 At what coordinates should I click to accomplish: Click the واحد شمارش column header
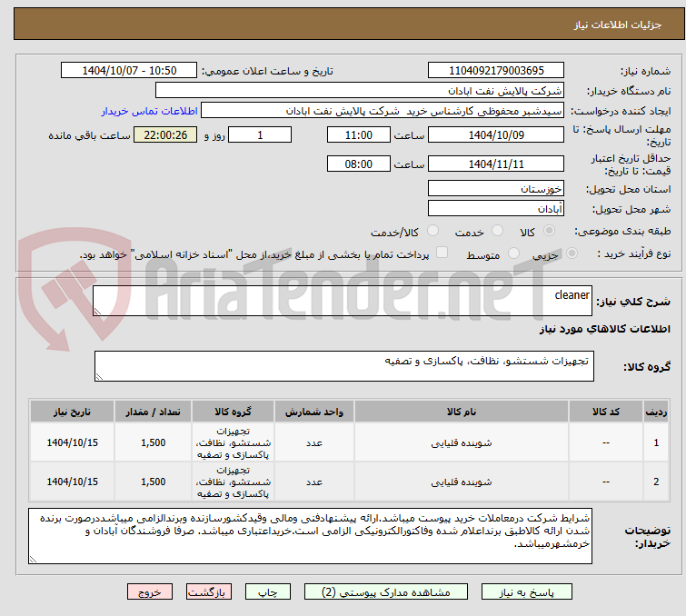click(314, 412)
